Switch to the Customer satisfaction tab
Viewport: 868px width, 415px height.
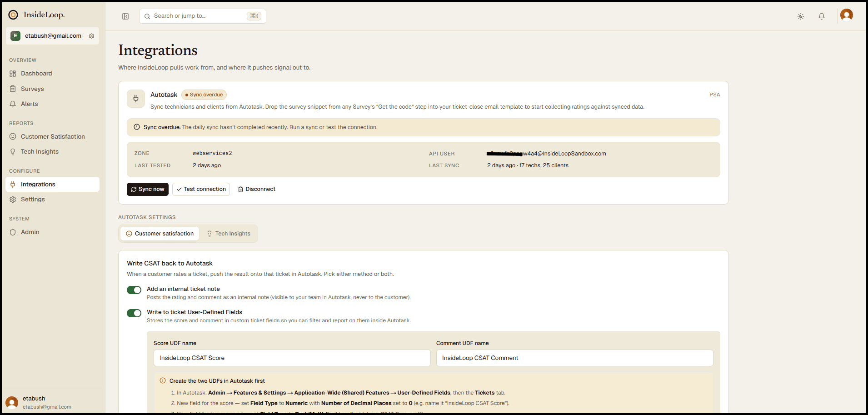(160, 234)
